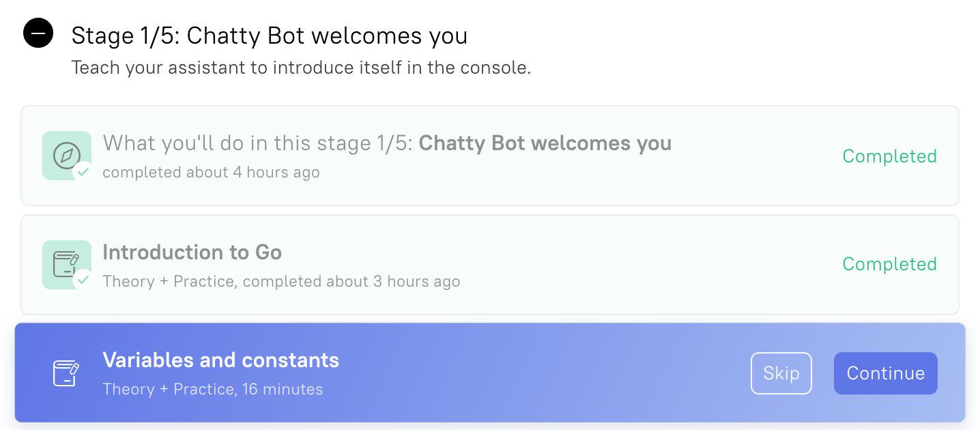Click 'completed about 4 hours ago' text
The width and height of the screenshot is (980, 430).
(x=211, y=172)
